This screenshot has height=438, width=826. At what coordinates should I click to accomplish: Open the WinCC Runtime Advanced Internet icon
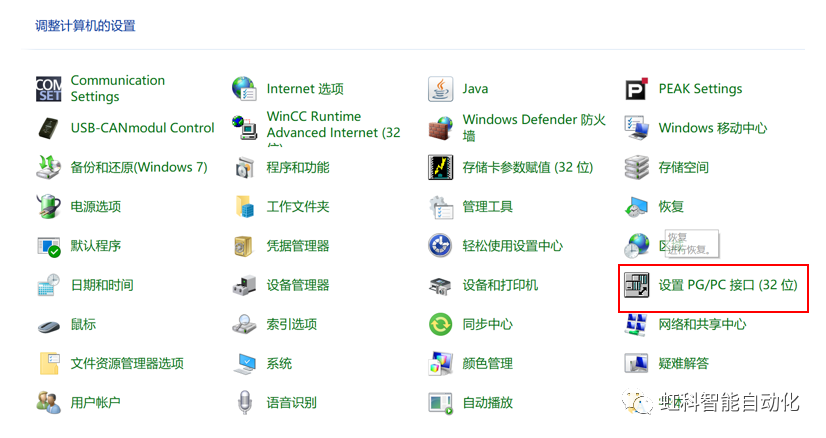coord(244,128)
